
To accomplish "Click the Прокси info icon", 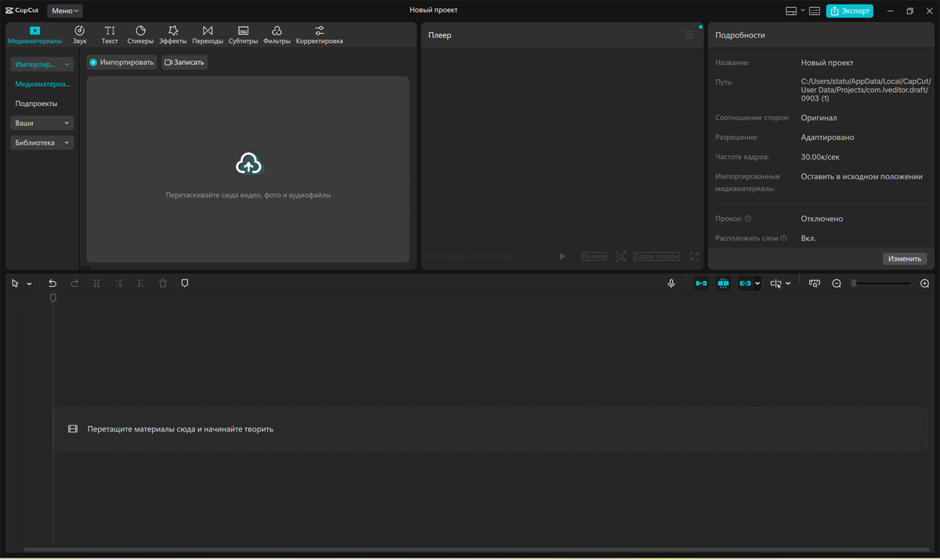I will coord(748,219).
